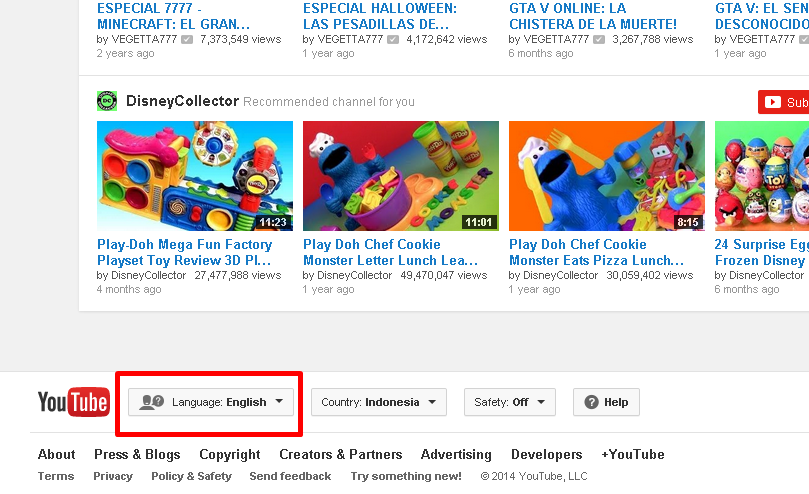Open the About footer link
Viewport: 809px width, 494px height.
tap(56, 454)
